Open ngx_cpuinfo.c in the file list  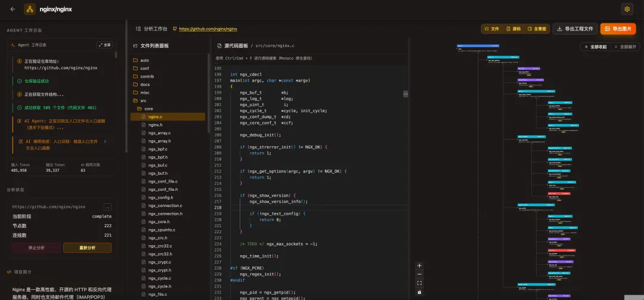168,230
